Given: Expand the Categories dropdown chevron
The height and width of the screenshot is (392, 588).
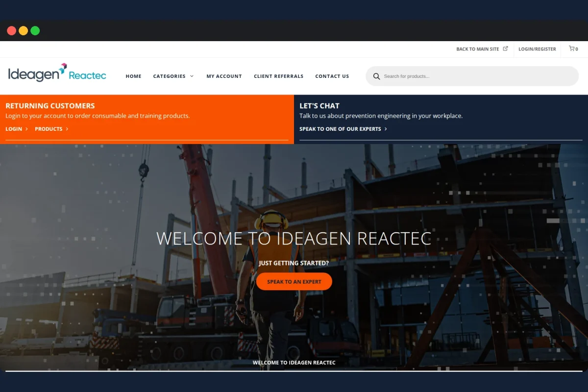Looking at the screenshot, I should [x=192, y=76].
